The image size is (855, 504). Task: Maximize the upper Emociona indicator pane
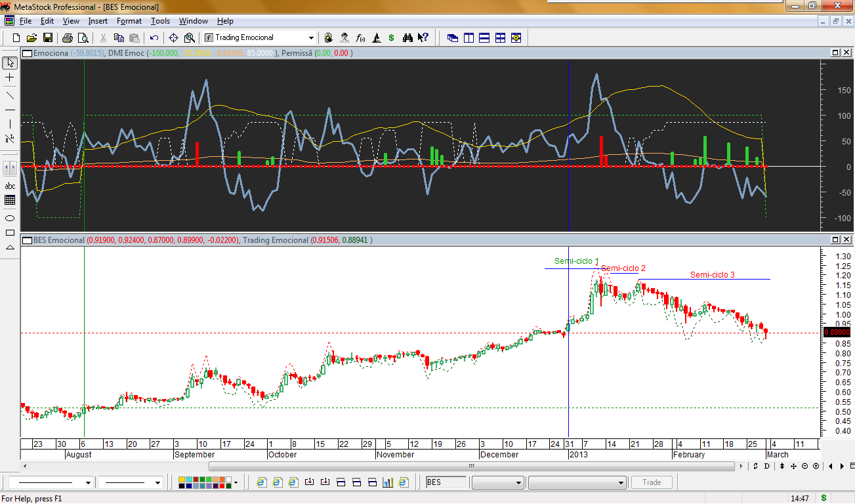tap(835, 52)
